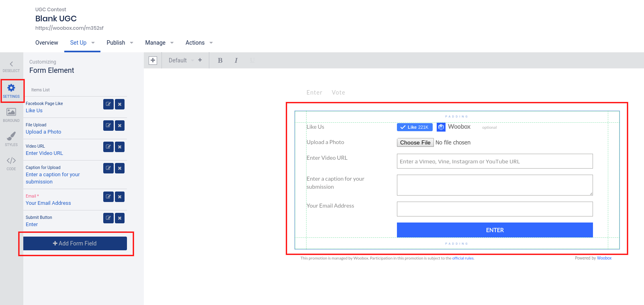
Task: Click the Enter Video URL input field
Action: click(495, 161)
